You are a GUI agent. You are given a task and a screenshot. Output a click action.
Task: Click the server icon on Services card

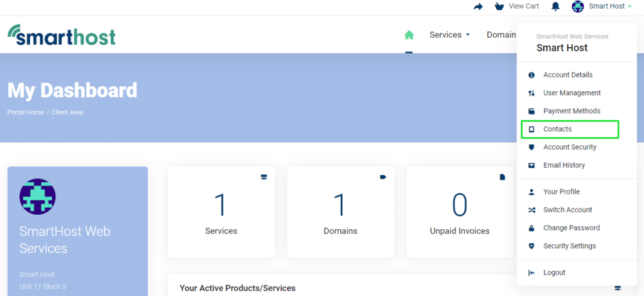264,177
